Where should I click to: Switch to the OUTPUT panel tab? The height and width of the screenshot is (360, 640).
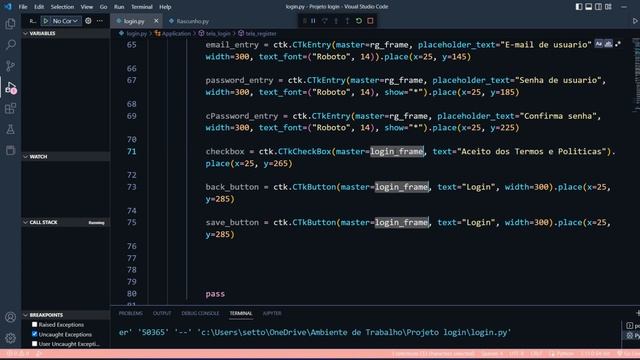[162, 313]
